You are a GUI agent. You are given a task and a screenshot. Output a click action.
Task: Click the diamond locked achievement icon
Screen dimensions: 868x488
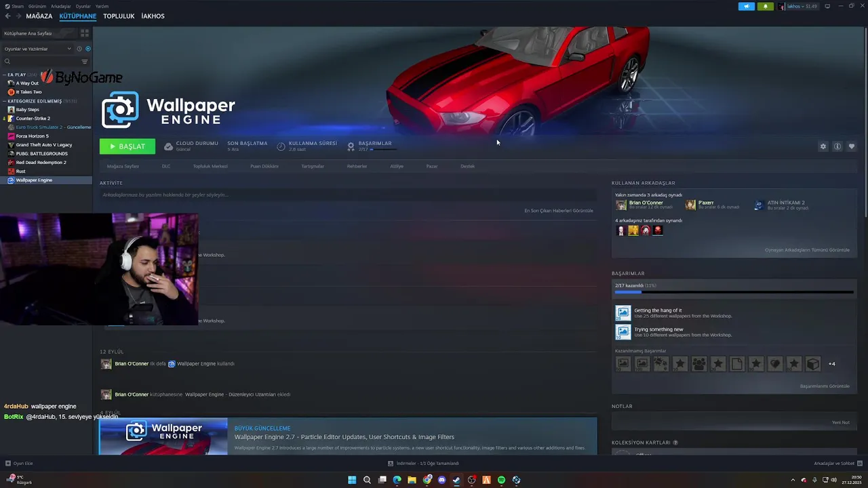click(x=775, y=364)
